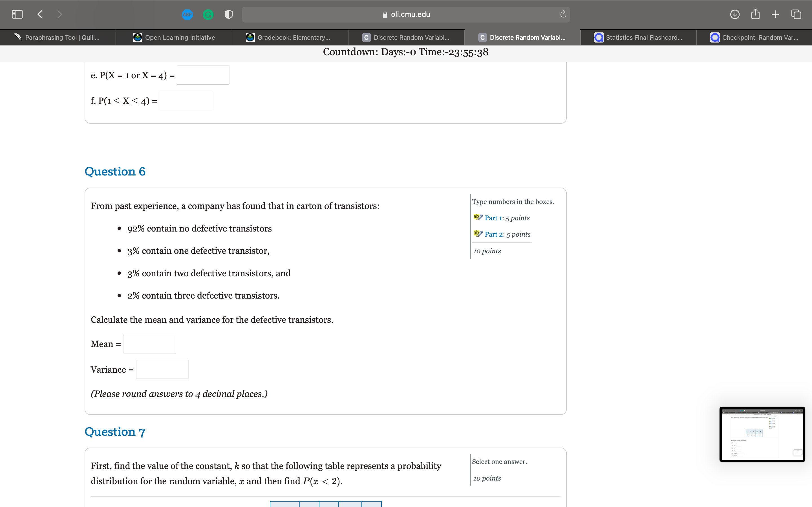Image resolution: width=812 pixels, height=507 pixels.
Task: Click the privacy shield extension icon
Action: (228, 14)
